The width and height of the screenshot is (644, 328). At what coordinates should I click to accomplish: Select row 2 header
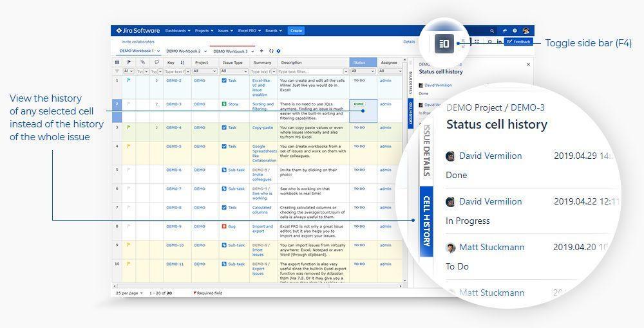tap(117, 111)
